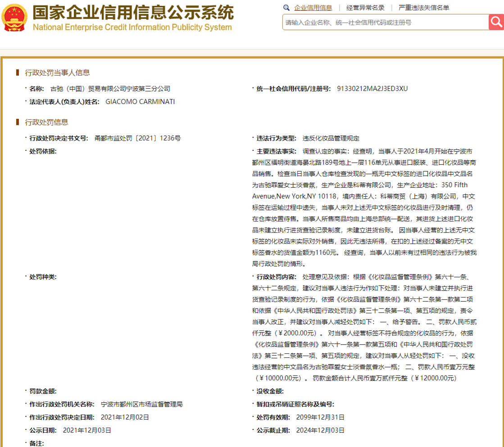Screen dimensions: 504x447
Task: Switch to the 经营异常名录 tab
Action: (x=365, y=8)
